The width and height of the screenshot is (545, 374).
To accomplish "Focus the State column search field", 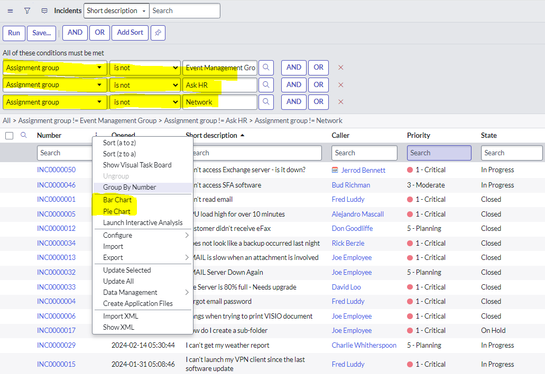I will [x=512, y=153].
